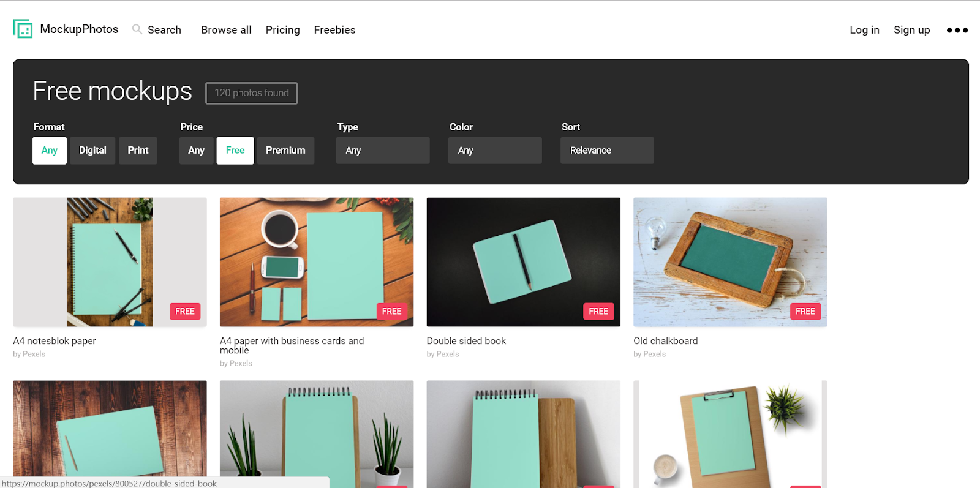Open spiral notepad between two plants thumbnail

[317, 434]
